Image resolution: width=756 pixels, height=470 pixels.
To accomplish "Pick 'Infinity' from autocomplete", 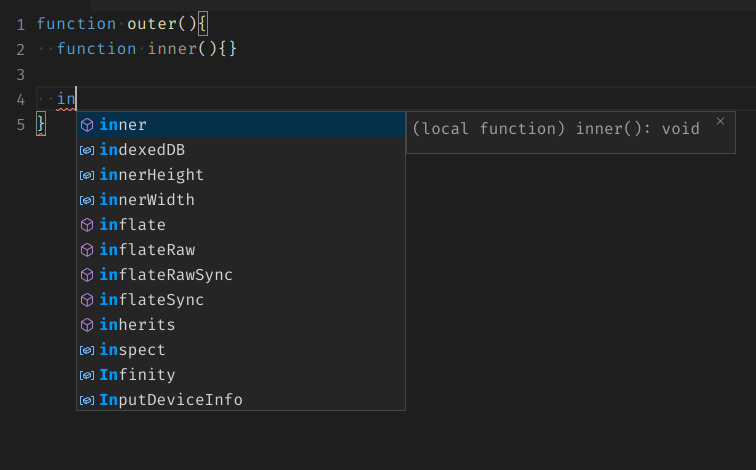I will pyautogui.click(x=241, y=375).
